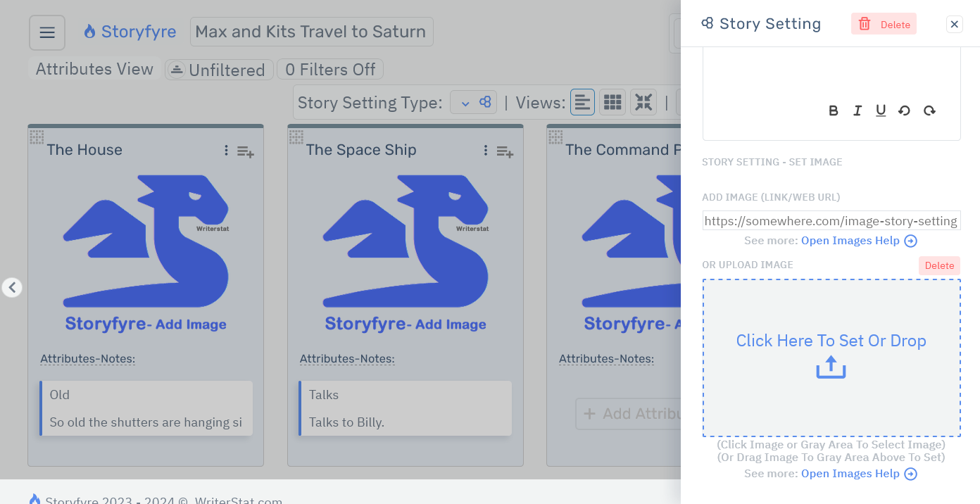The width and height of the screenshot is (980, 504).
Task: Click the upload icon in the drop zone
Action: tap(831, 366)
